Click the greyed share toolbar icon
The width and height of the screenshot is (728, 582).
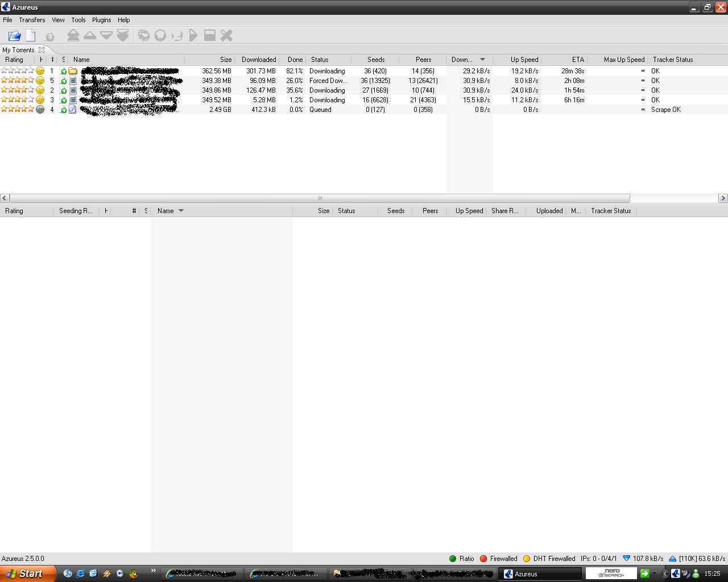tap(49, 36)
